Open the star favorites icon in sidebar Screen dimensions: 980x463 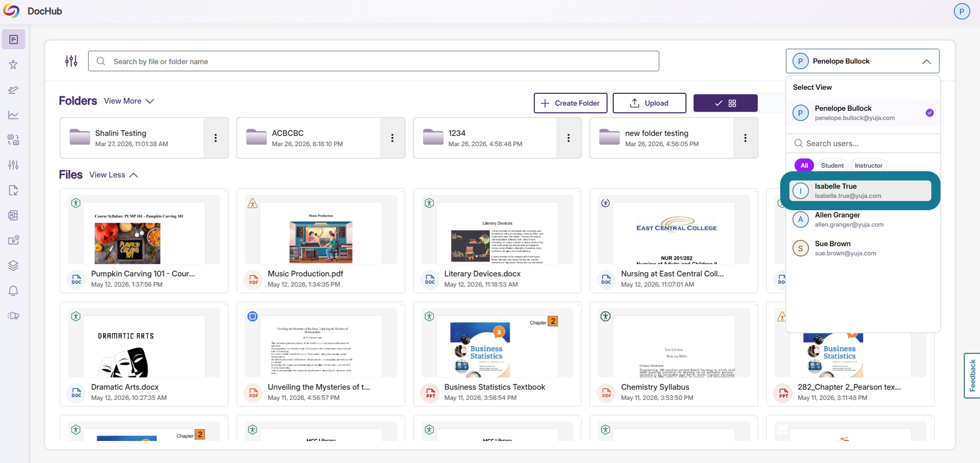click(x=13, y=65)
